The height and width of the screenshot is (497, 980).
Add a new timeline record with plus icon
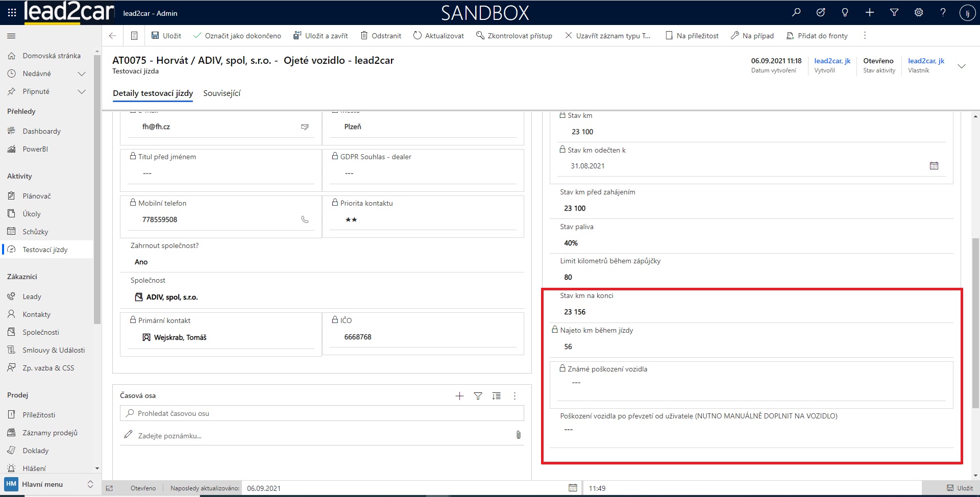coord(459,396)
